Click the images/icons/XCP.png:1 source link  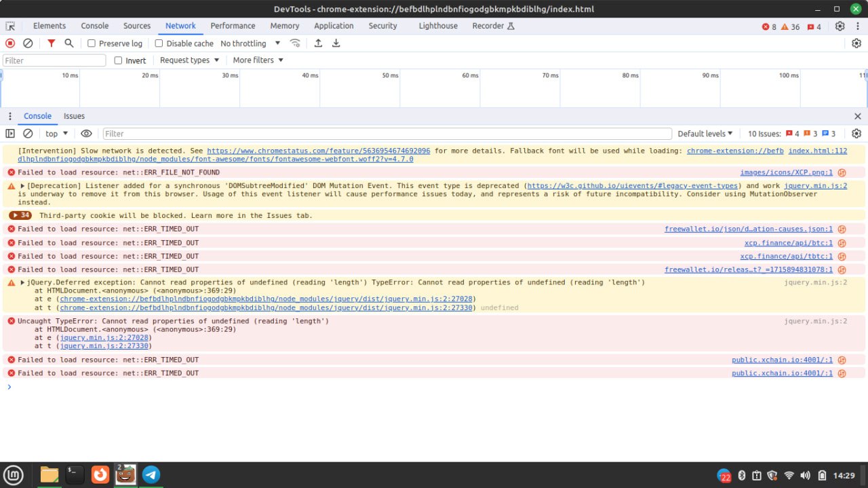786,172
